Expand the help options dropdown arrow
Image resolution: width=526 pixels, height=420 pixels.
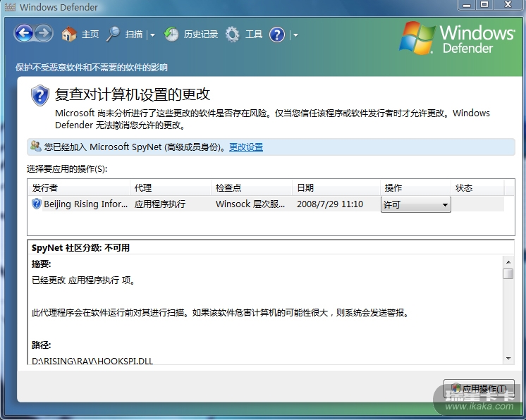click(295, 35)
